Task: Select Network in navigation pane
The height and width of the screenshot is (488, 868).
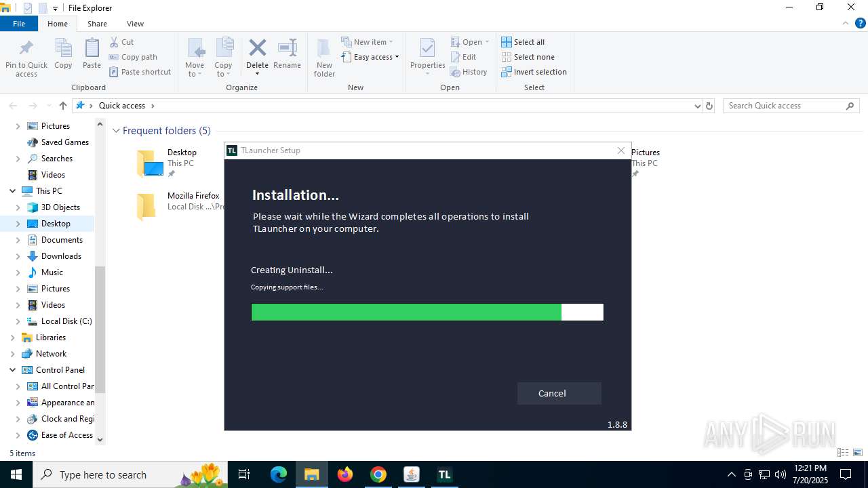Action: 51,354
